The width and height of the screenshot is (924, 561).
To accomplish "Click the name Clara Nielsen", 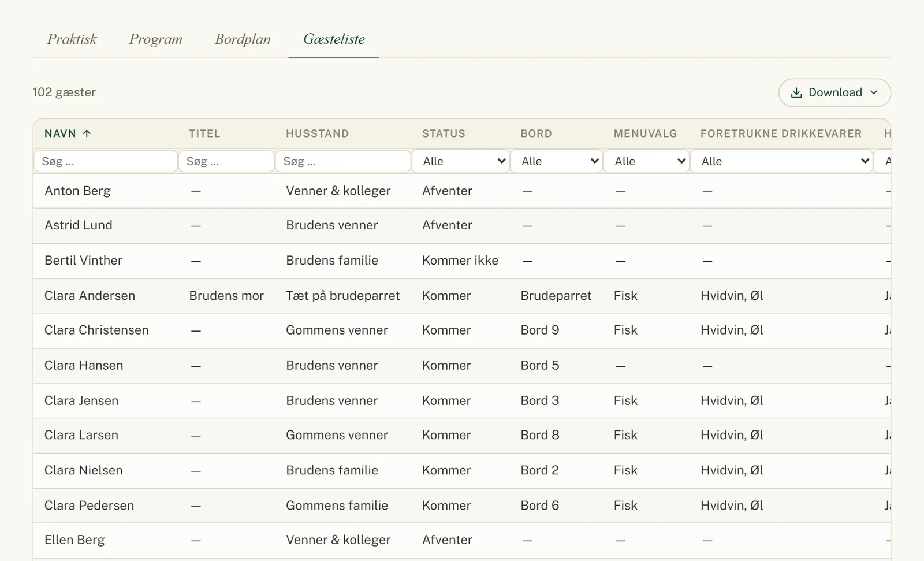I will [x=84, y=470].
